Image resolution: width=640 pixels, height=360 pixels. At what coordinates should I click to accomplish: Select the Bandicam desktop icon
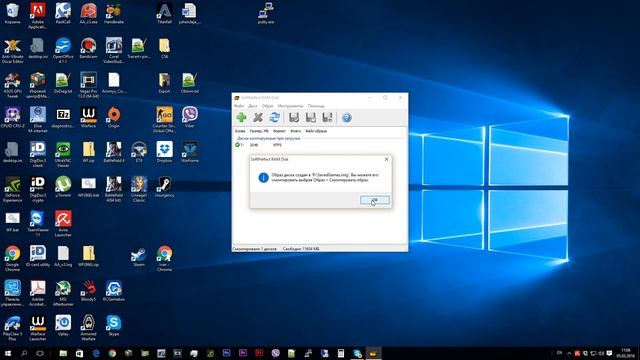[x=88, y=49]
